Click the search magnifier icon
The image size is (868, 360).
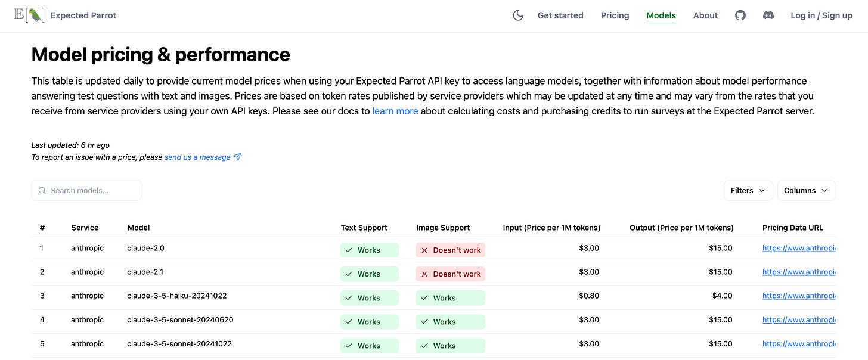tap(42, 191)
